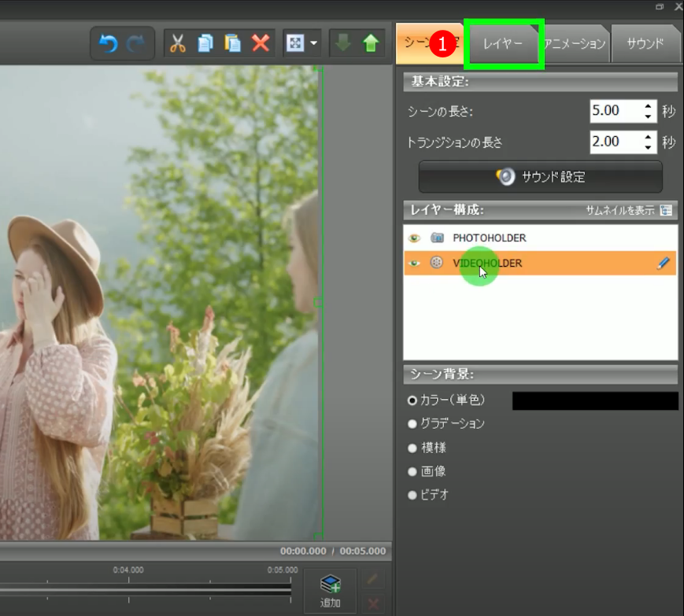Toggle visibility of the VIDEOHOLDER layer

point(414,264)
